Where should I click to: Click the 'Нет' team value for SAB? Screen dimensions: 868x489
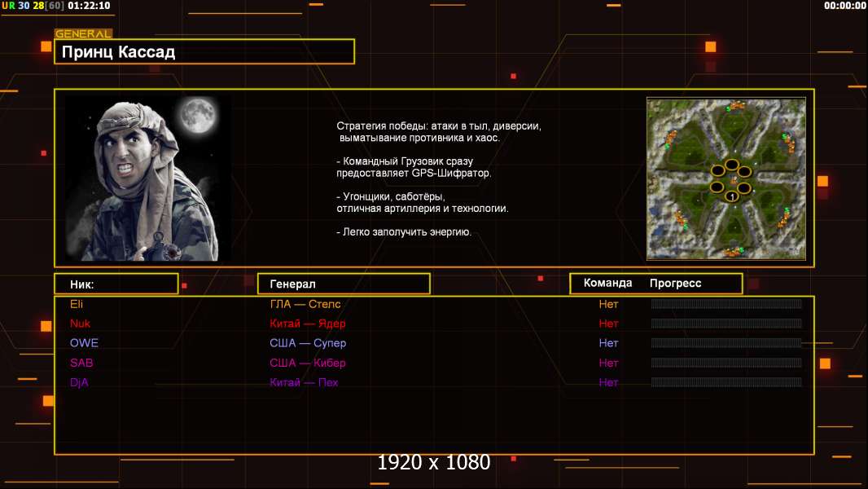click(x=608, y=363)
